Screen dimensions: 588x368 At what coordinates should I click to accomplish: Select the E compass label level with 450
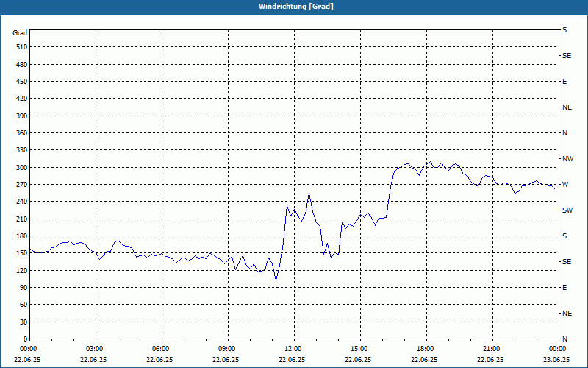(564, 82)
